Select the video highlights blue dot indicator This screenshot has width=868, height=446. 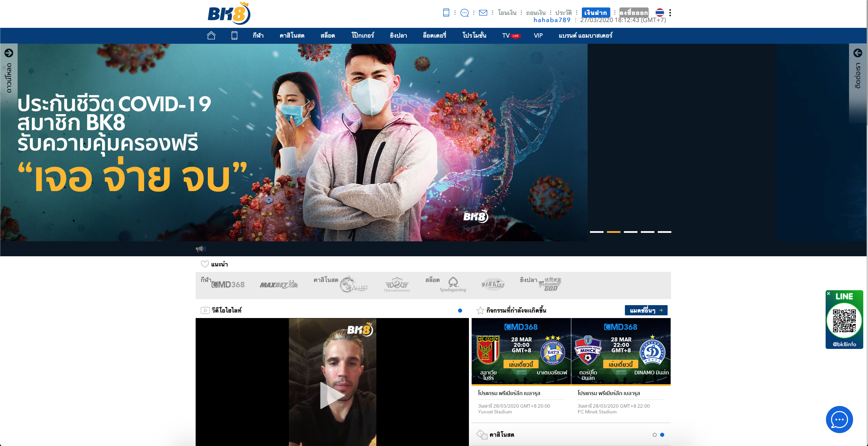460,311
